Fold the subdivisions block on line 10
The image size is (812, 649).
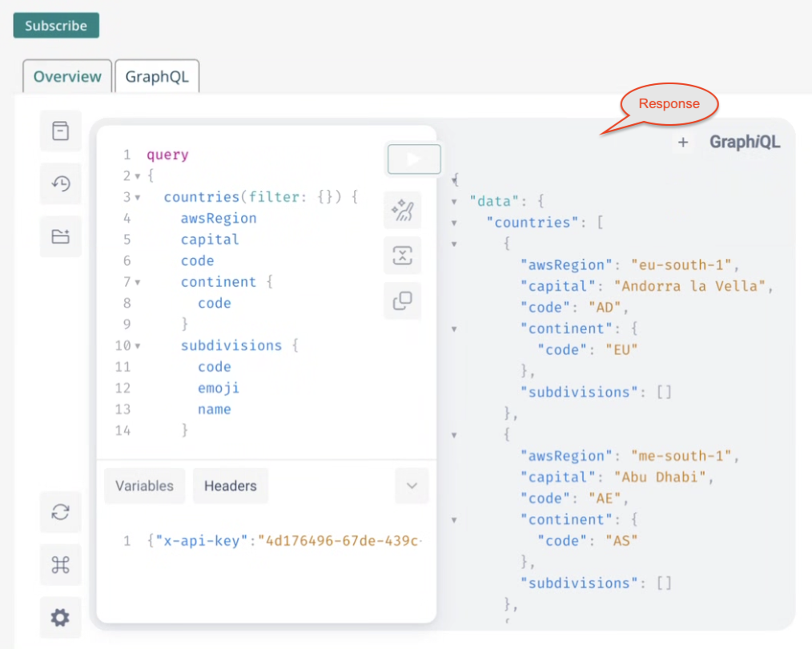pos(138,346)
